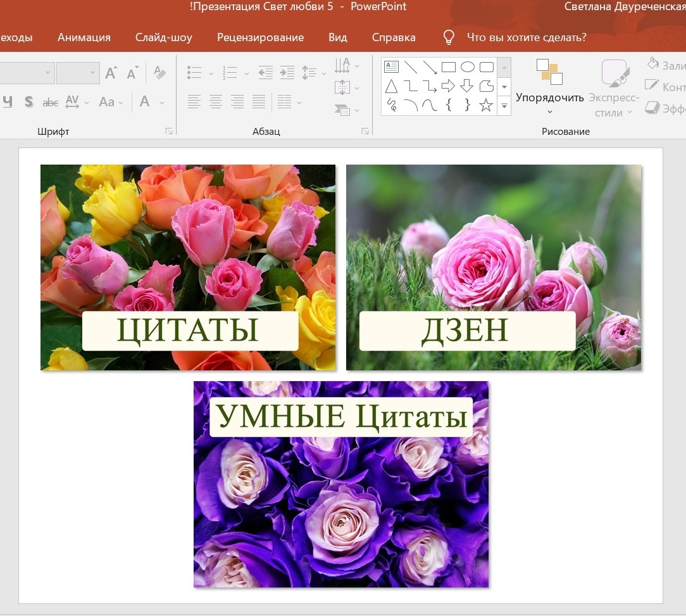Click the shape fill button

666,65
